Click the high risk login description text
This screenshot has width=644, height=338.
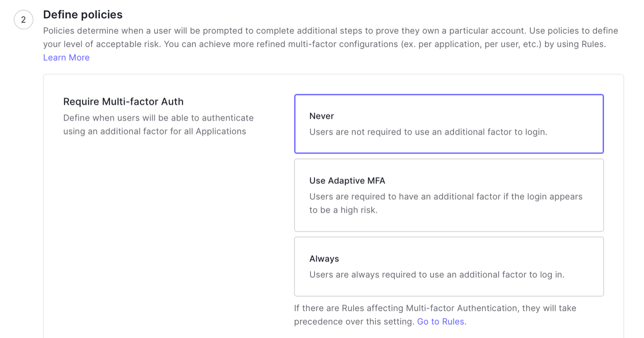tap(446, 203)
